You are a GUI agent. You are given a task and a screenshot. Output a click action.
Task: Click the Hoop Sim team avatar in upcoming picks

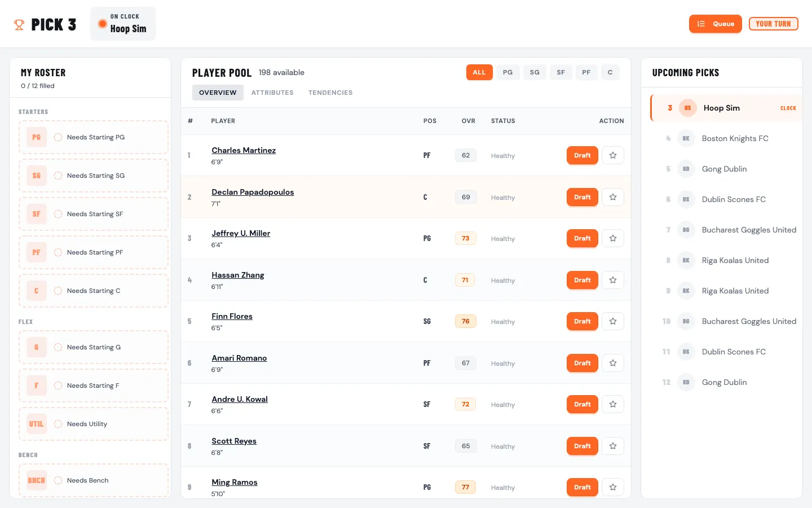click(687, 108)
